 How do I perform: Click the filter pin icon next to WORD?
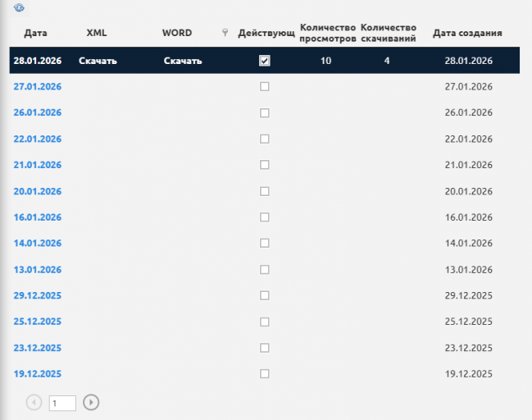click(x=225, y=33)
